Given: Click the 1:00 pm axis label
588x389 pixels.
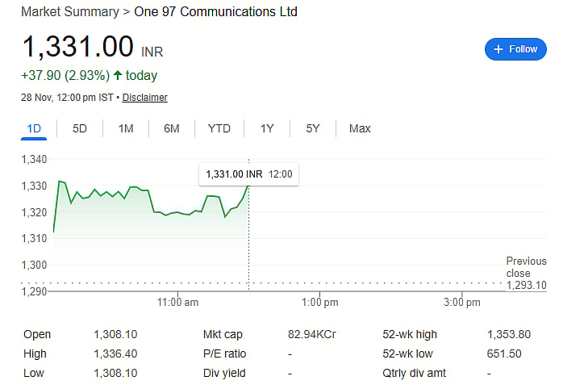Looking at the screenshot, I should click(319, 303).
